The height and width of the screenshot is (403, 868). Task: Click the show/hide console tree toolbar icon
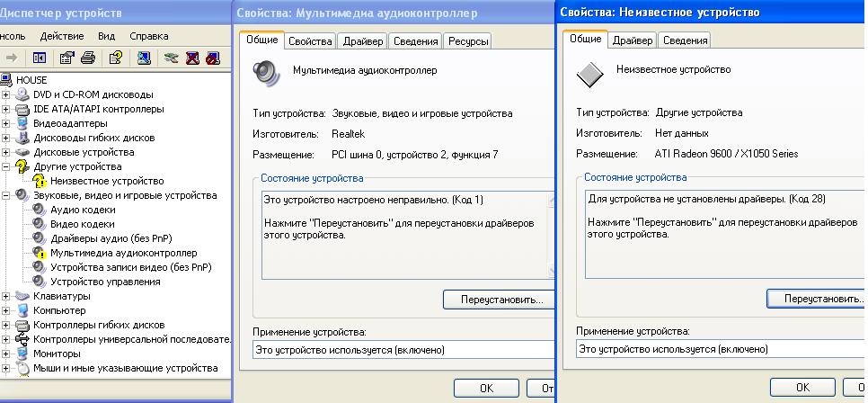(x=40, y=58)
